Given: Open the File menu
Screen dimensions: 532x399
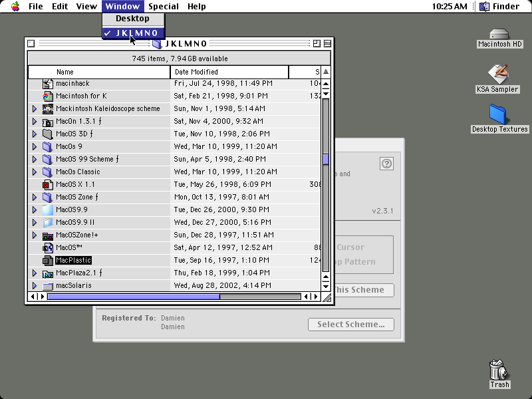Looking at the screenshot, I should 36,6.
